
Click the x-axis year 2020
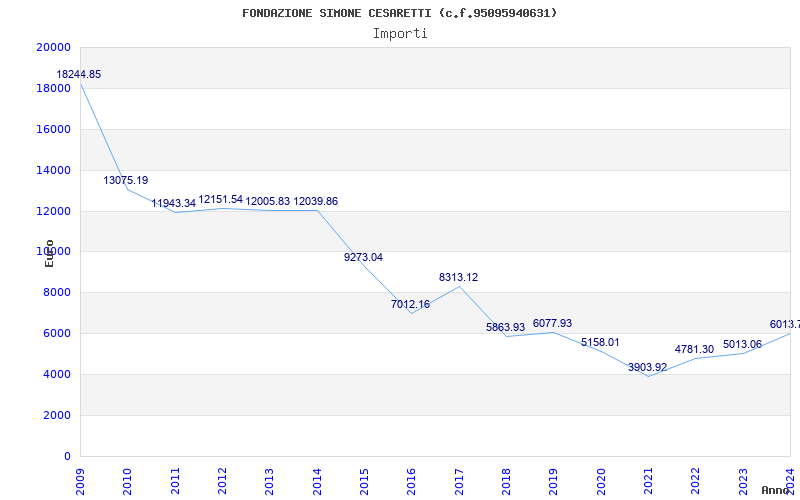(601, 481)
